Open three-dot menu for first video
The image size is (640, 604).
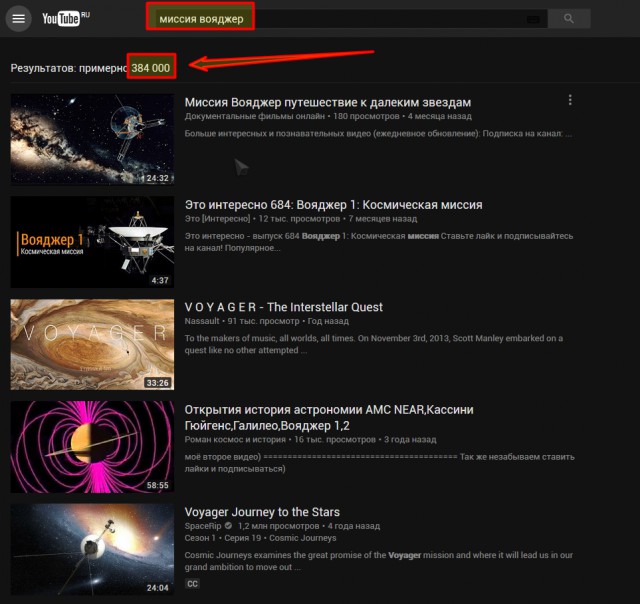pos(570,100)
